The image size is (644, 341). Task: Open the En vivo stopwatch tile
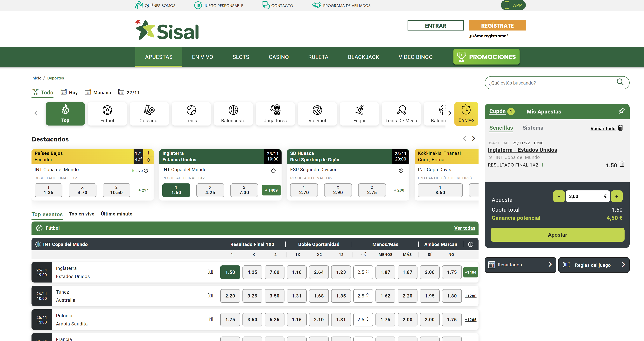coord(466,114)
